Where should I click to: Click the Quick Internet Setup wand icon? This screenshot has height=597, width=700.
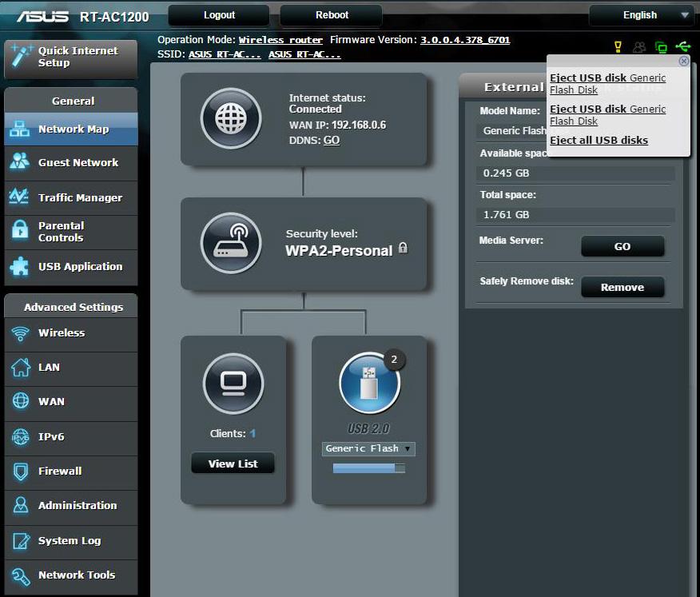tap(20, 56)
